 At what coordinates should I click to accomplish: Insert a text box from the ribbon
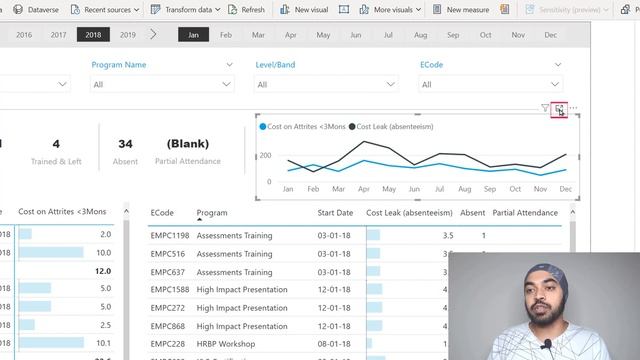tap(344, 9)
